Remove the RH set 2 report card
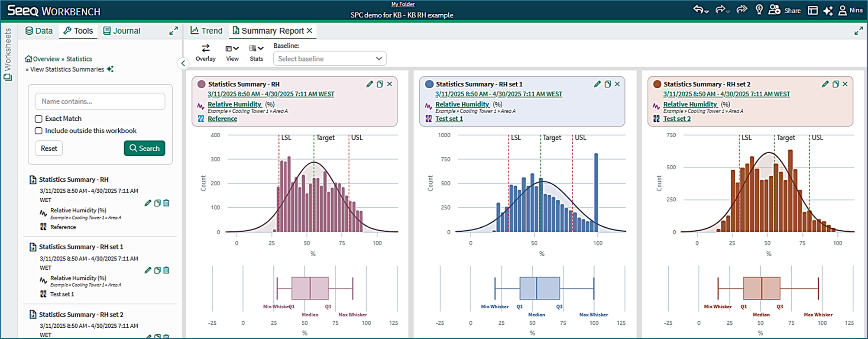 [845, 84]
